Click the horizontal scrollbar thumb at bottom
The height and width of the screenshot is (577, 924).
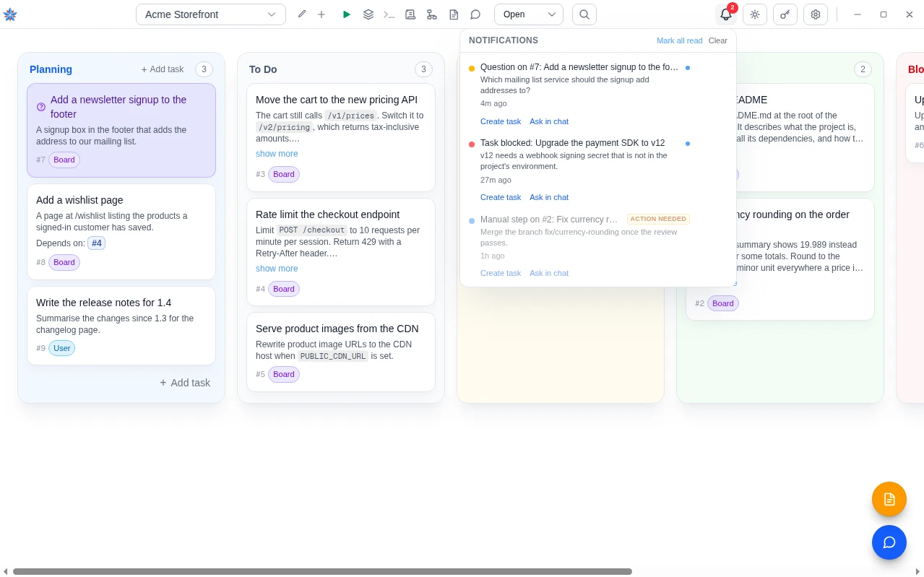(x=322, y=571)
